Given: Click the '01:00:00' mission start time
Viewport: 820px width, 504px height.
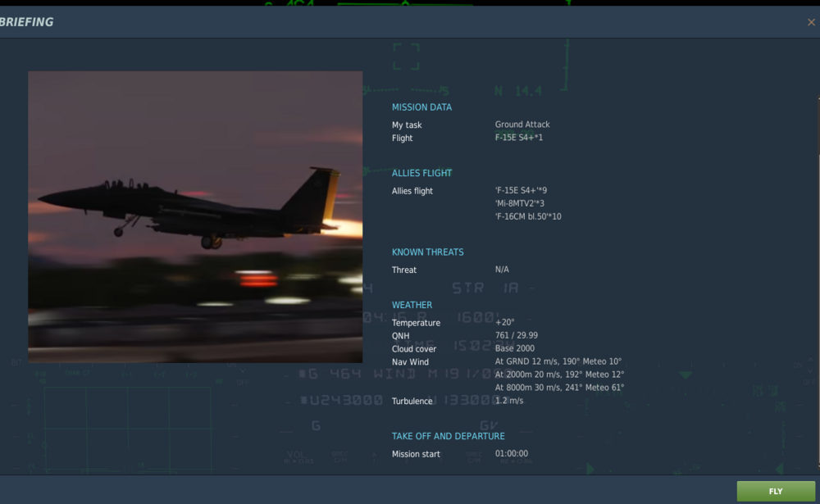Looking at the screenshot, I should pyautogui.click(x=511, y=453).
